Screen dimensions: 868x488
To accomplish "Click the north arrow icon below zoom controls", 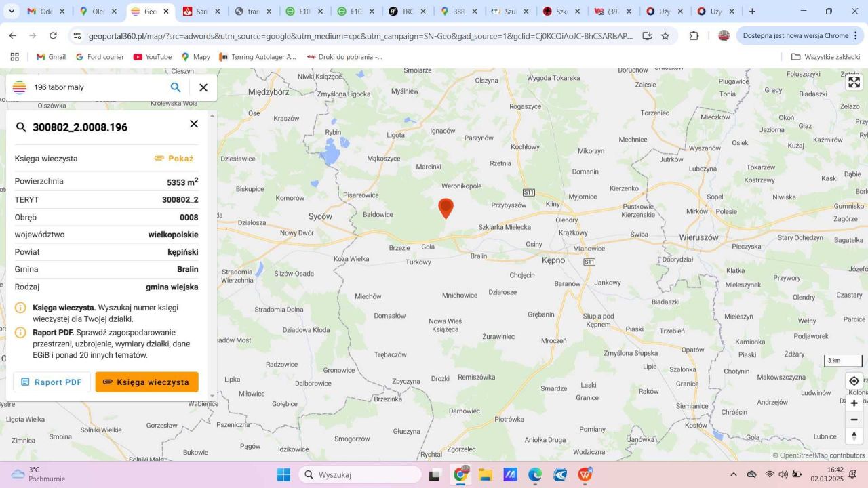I will click(854, 435).
